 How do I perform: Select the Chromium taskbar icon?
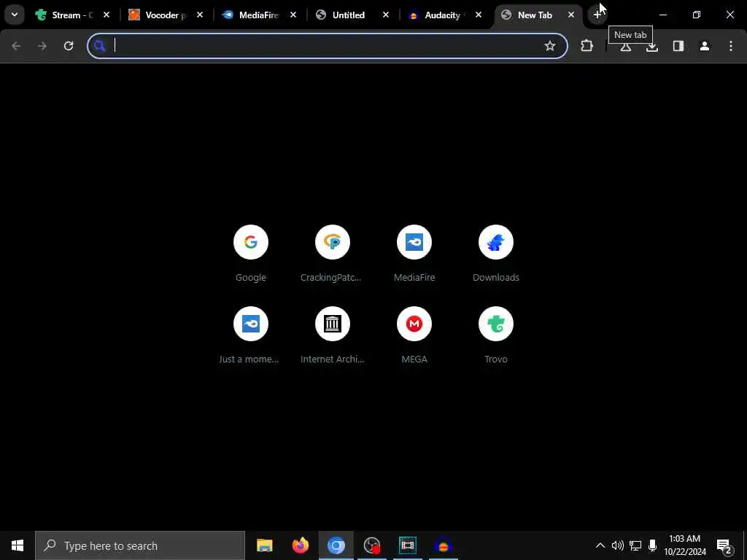336,545
